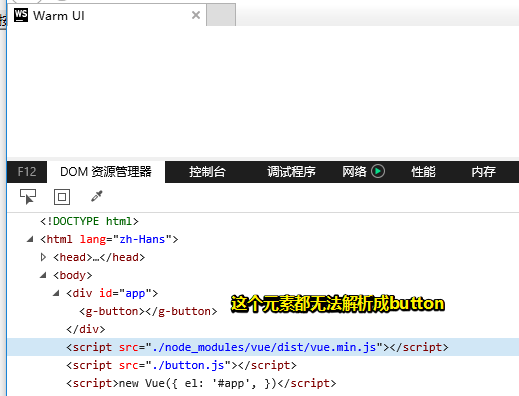Collapse the div id="app" node
519x396 pixels.
pos(56,293)
